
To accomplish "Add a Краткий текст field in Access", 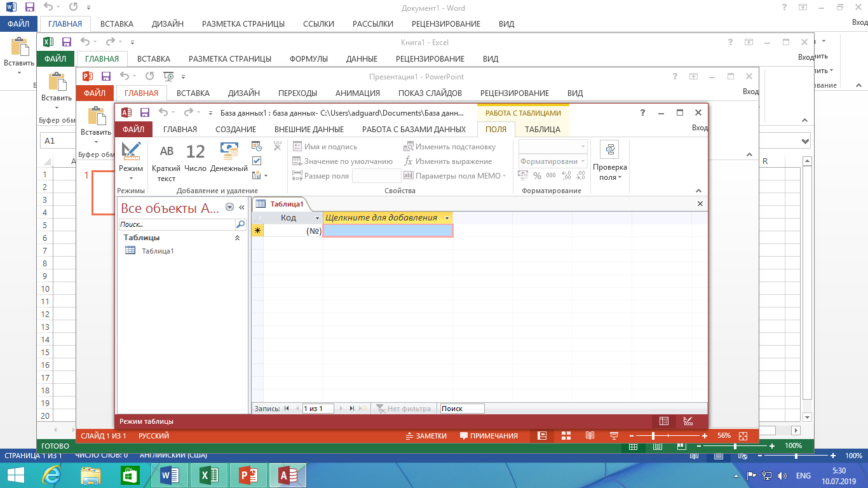I will coord(166,161).
